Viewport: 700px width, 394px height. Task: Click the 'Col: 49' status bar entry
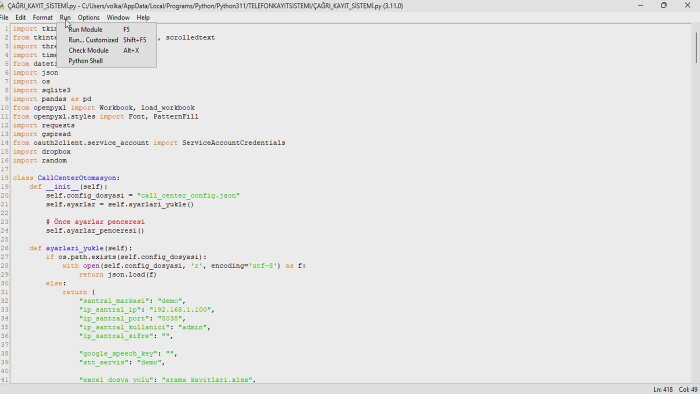coord(688,390)
